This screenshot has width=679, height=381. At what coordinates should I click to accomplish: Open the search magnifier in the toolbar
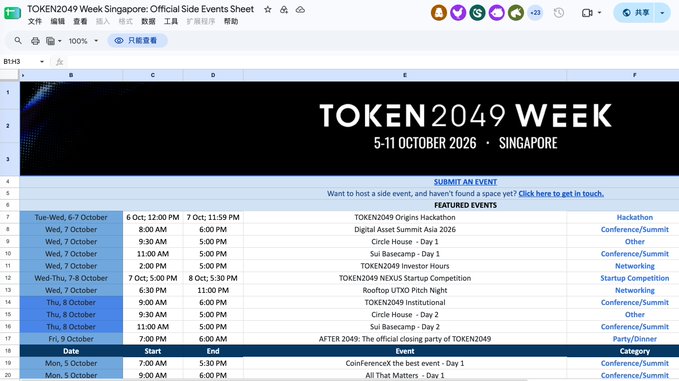tap(18, 41)
